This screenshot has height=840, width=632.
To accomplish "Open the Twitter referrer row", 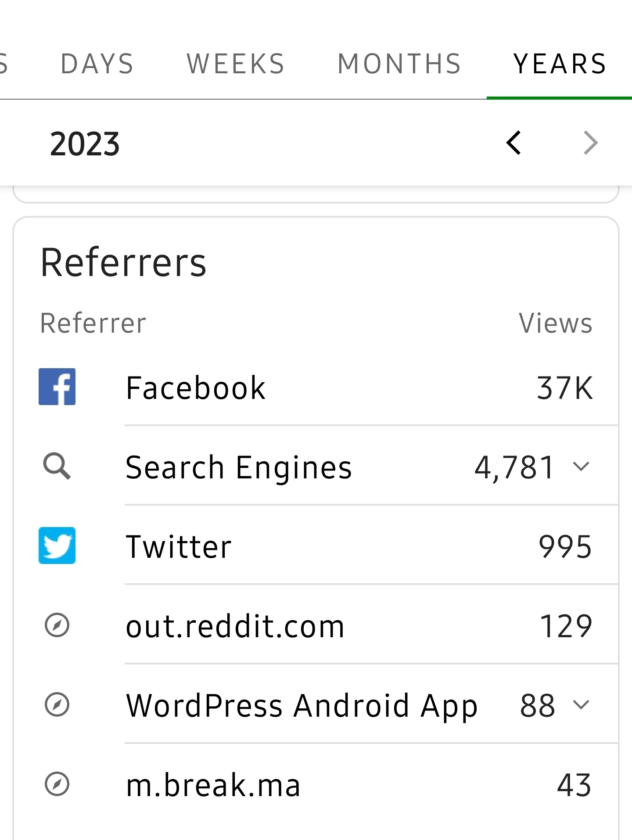I will pyautogui.click(x=179, y=547).
